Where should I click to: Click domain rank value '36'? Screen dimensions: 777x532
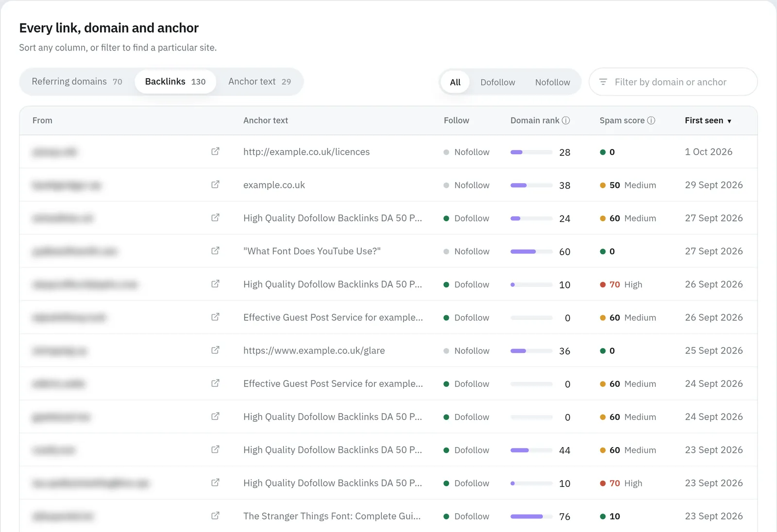[565, 351]
